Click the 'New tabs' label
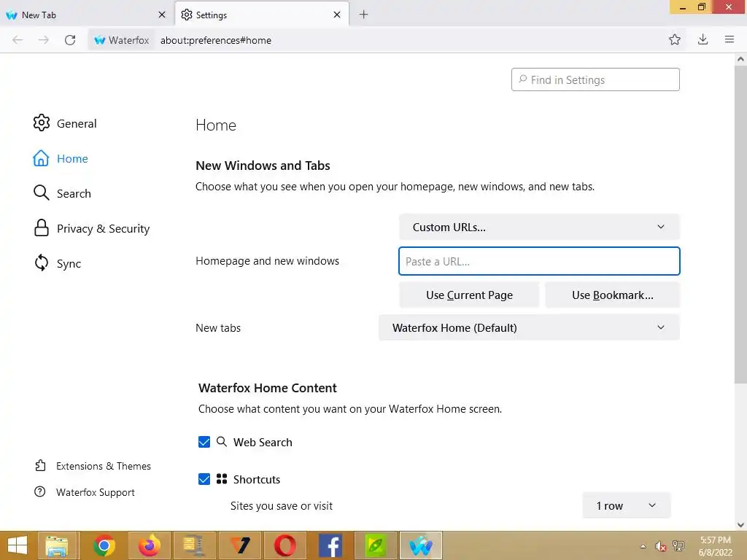747x560 pixels. click(218, 327)
